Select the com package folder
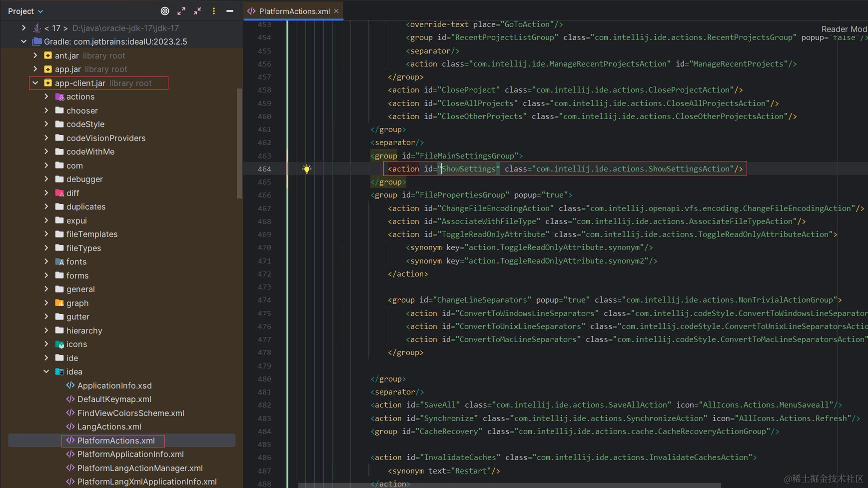The width and height of the screenshot is (868, 488). point(74,165)
